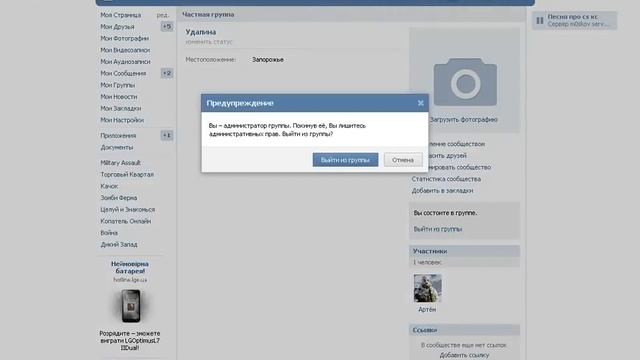Click the 1 человек members count
The image size is (640, 360).
[427, 262]
